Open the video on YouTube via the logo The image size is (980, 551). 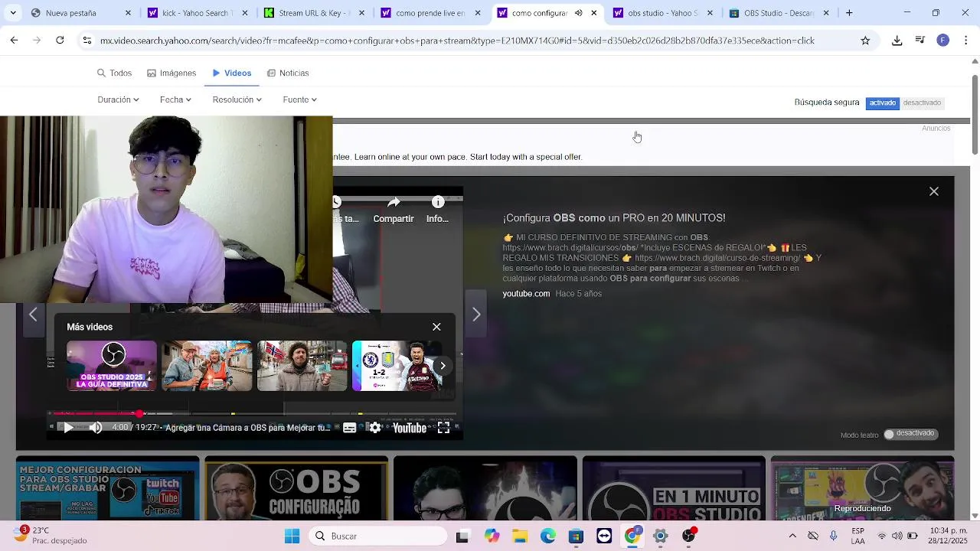(409, 428)
